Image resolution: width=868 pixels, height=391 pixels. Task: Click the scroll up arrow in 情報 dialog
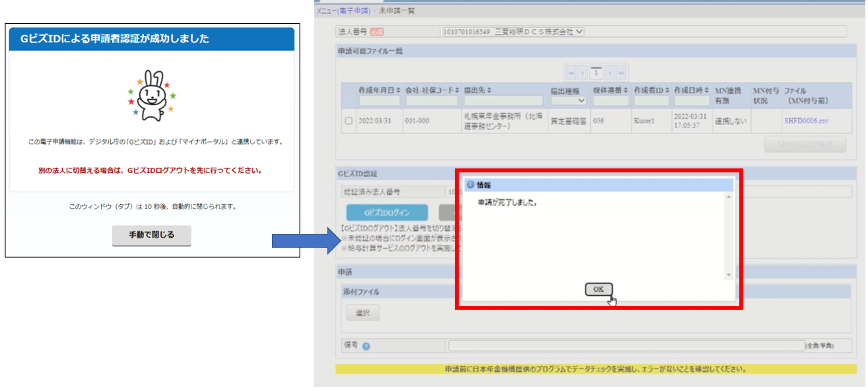(729, 196)
